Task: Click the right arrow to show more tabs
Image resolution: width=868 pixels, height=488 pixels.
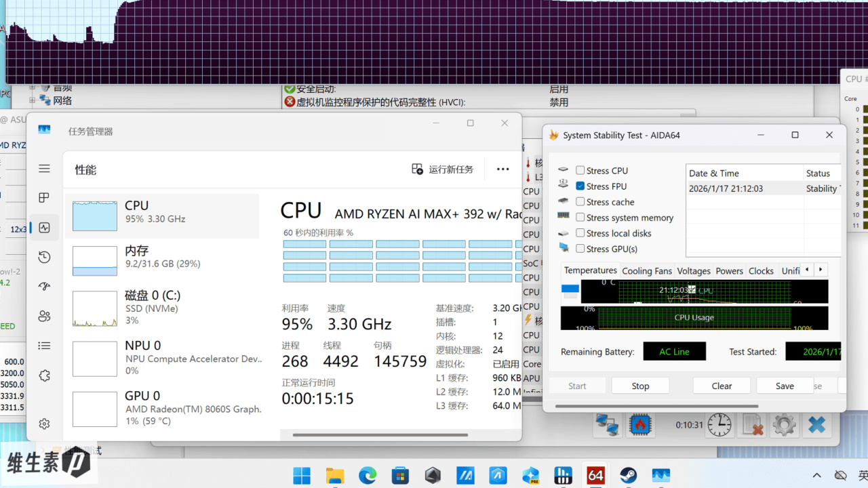Action: click(821, 270)
